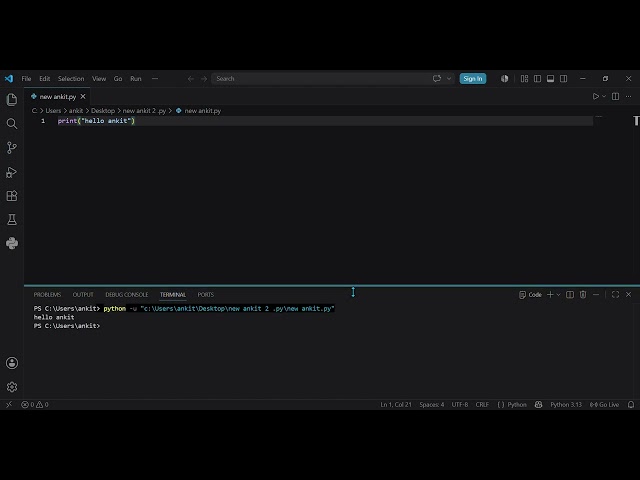Toggle the Primary Side Bar
The height and width of the screenshot is (480, 640).
[x=538, y=78]
